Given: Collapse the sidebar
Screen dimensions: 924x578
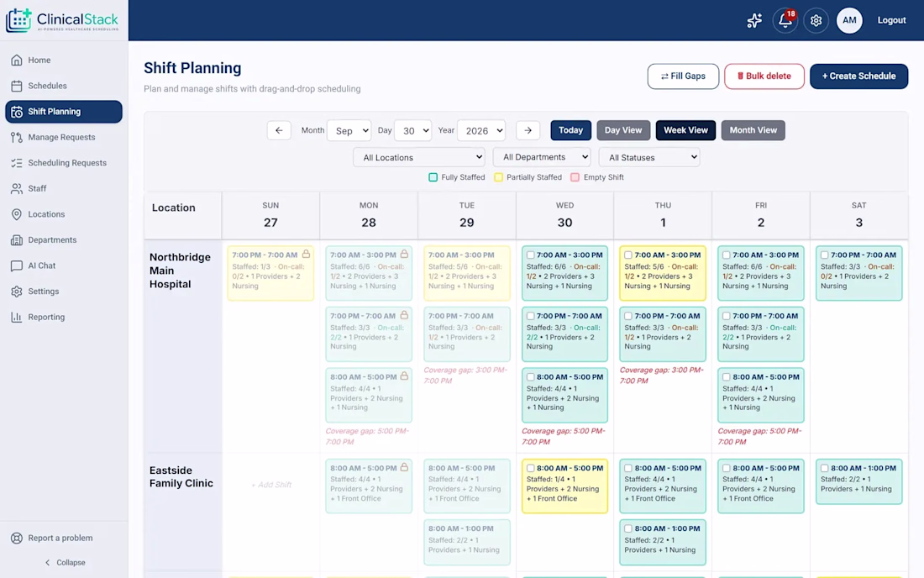Looking at the screenshot, I should point(65,563).
